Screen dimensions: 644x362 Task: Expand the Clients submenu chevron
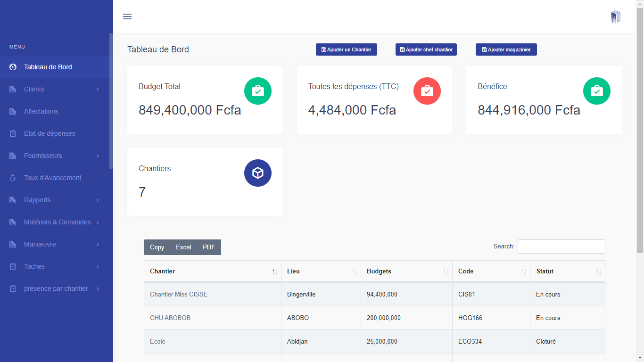pos(98,89)
